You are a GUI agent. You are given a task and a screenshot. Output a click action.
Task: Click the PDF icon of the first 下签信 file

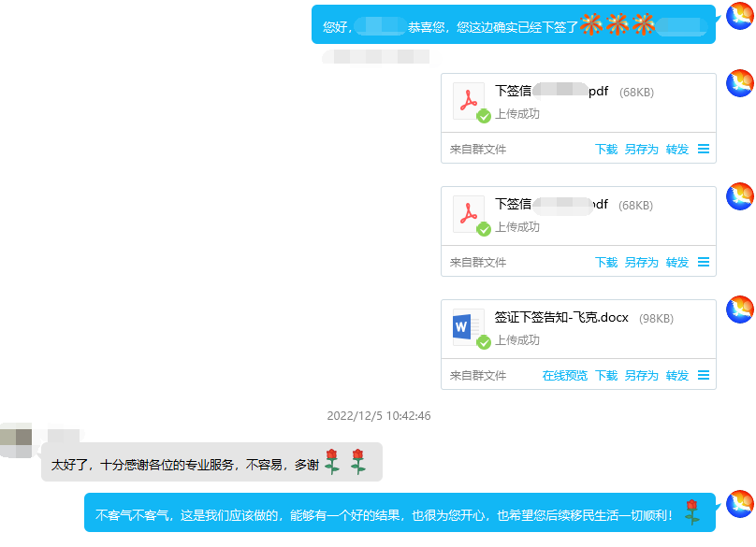coord(467,100)
